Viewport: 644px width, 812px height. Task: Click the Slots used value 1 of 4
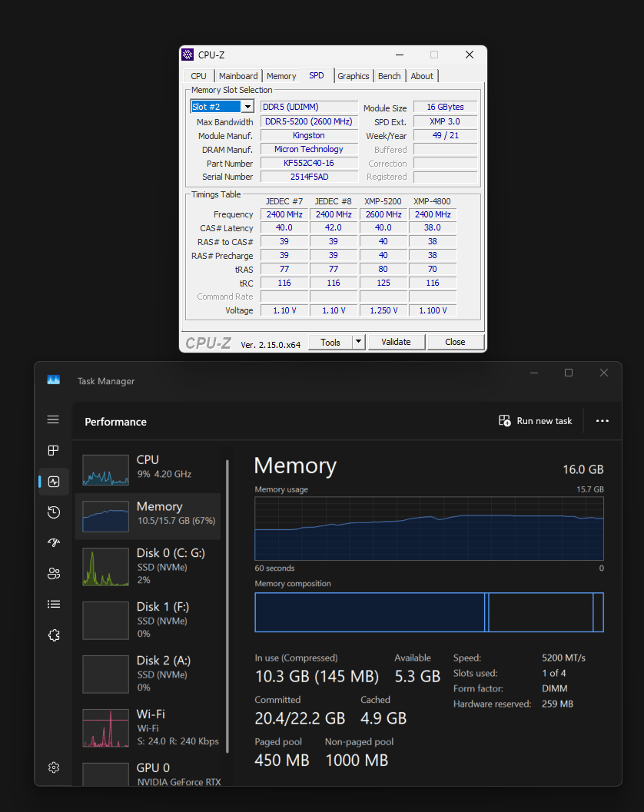tap(554, 673)
